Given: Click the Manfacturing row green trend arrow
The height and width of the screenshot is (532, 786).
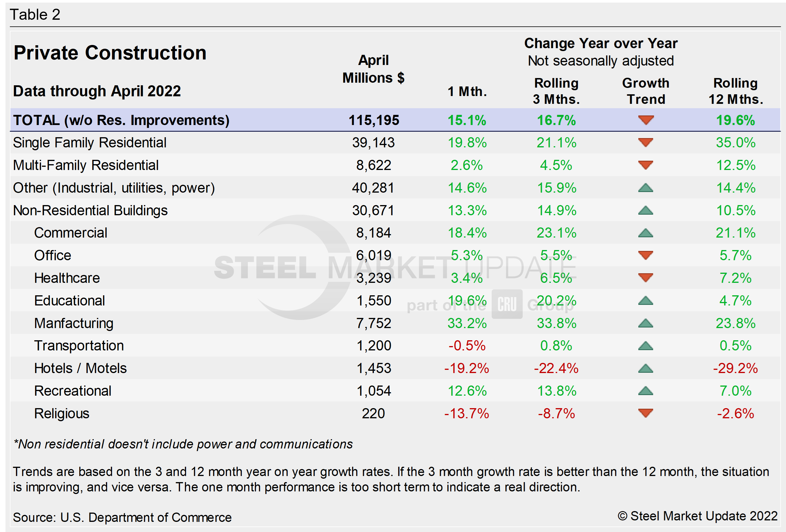Looking at the screenshot, I should click(646, 323).
